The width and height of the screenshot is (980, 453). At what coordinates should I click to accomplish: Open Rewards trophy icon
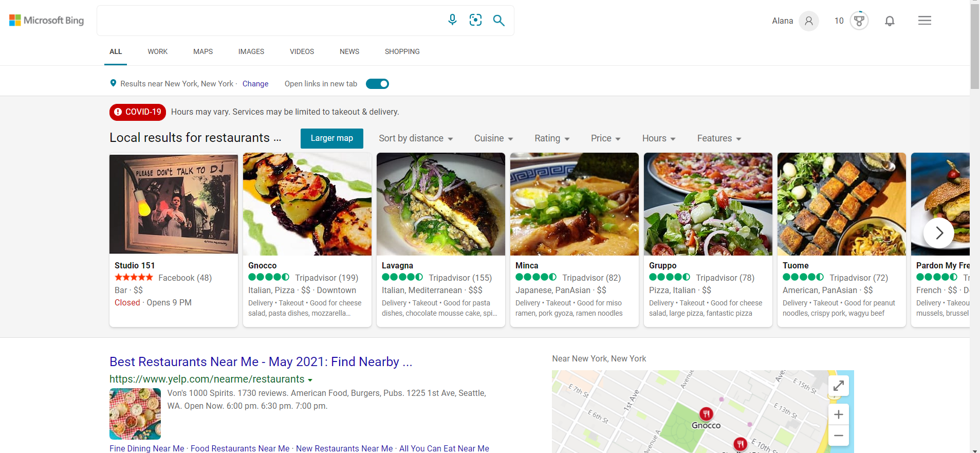click(x=859, y=21)
